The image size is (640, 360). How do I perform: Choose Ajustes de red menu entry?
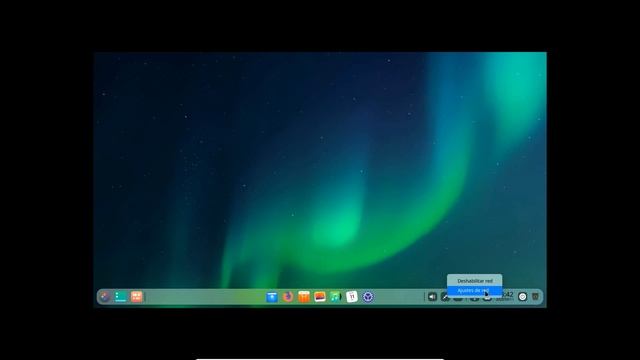[475, 290]
